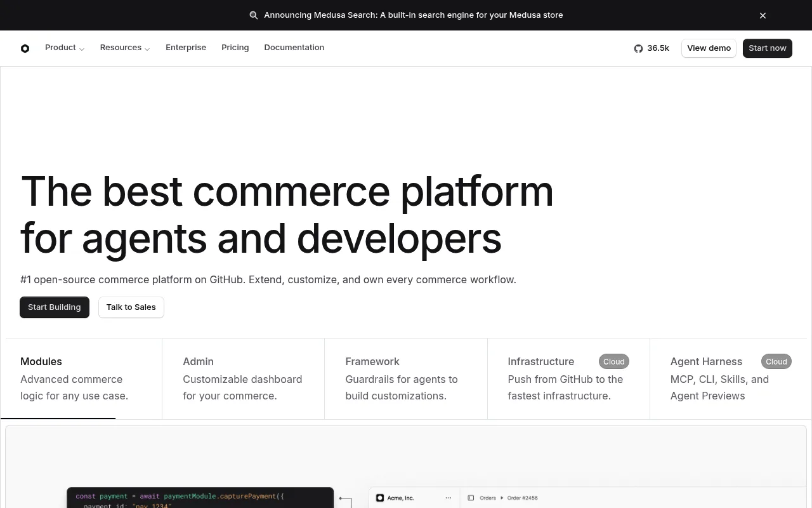Image resolution: width=812 pixels, height=508 pixels.
Task: Click the Order #2456 breadcrumb
Action: tap(523, 498)
